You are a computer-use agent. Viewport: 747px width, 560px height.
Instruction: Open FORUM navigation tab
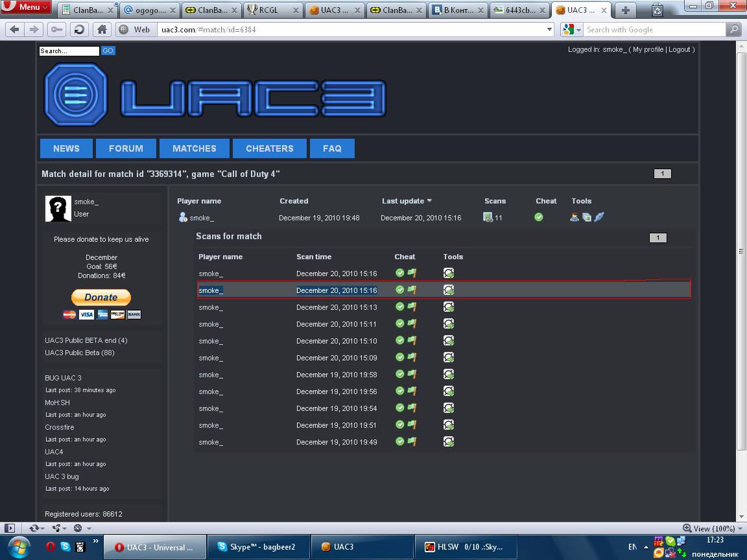click(x=126, y=148)
